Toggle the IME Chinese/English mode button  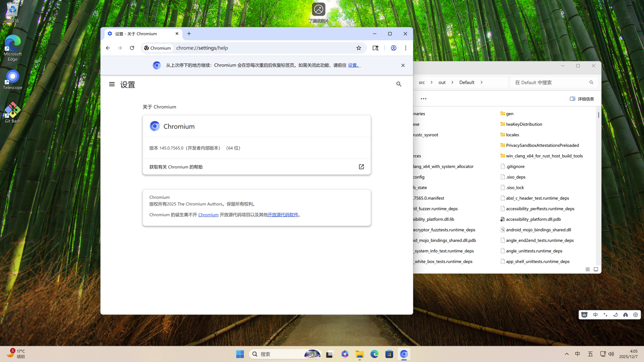595,315
